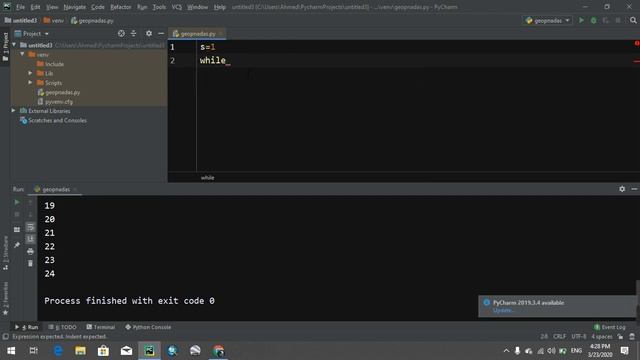Open the Event Log
The width and height of the screenshot is (640, 360).
coord(609,327)
